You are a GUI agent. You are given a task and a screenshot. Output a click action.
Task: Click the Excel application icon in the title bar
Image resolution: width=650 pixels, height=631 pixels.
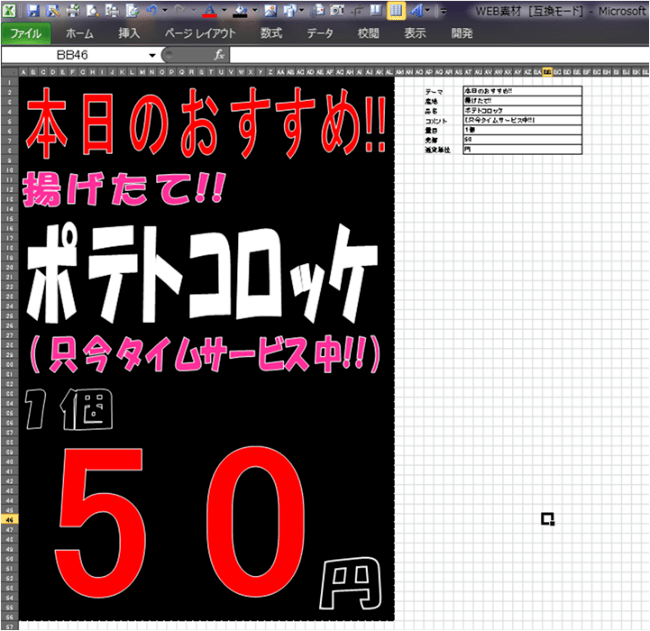(x=9, y=10)
